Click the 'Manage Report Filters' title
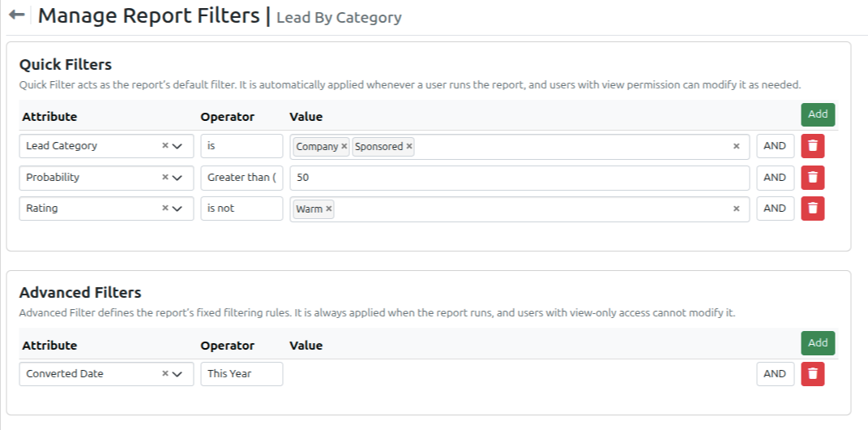 coord(148,15)
